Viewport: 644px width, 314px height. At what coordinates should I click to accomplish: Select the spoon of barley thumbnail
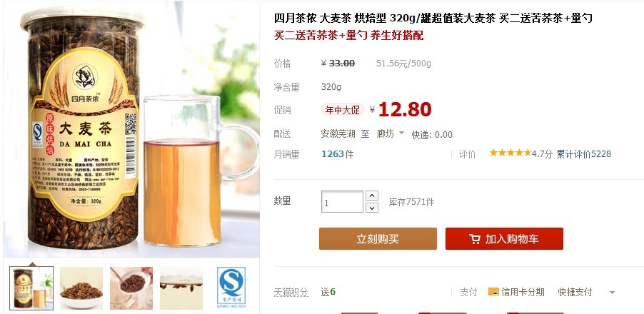coord(131,288)
